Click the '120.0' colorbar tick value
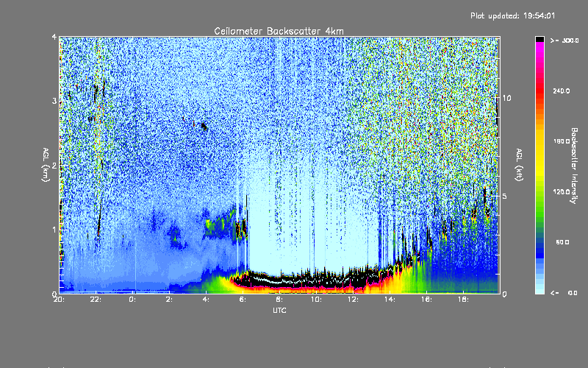The image size is (588, 368). (561, 192)
